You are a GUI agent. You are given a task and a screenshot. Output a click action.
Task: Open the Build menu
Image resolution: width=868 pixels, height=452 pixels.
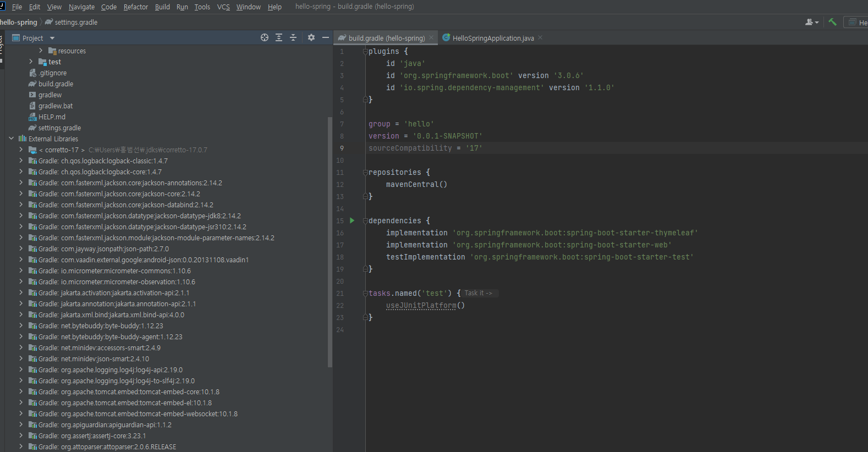point(162,7)
